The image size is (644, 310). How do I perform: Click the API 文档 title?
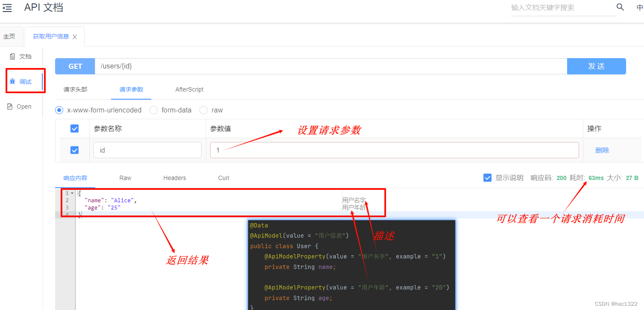coord(44,7)
